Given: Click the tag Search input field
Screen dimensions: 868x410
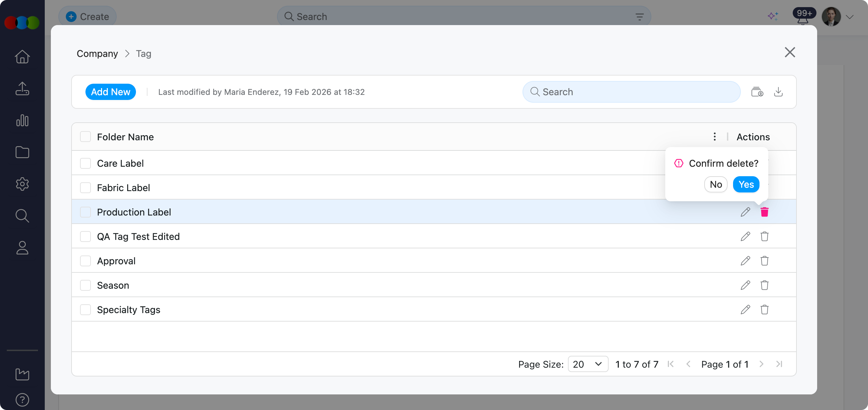Looking at the screenshot, I should [631, 92].
